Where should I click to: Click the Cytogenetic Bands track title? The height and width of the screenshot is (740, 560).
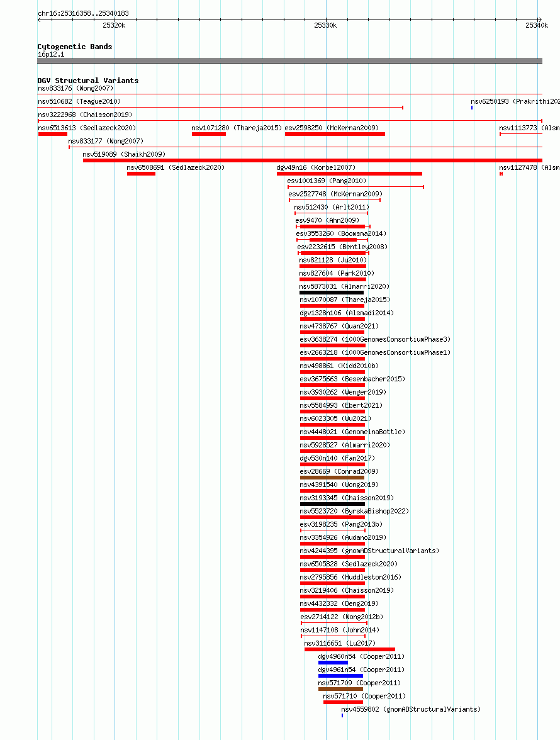(x=74, y=47)
